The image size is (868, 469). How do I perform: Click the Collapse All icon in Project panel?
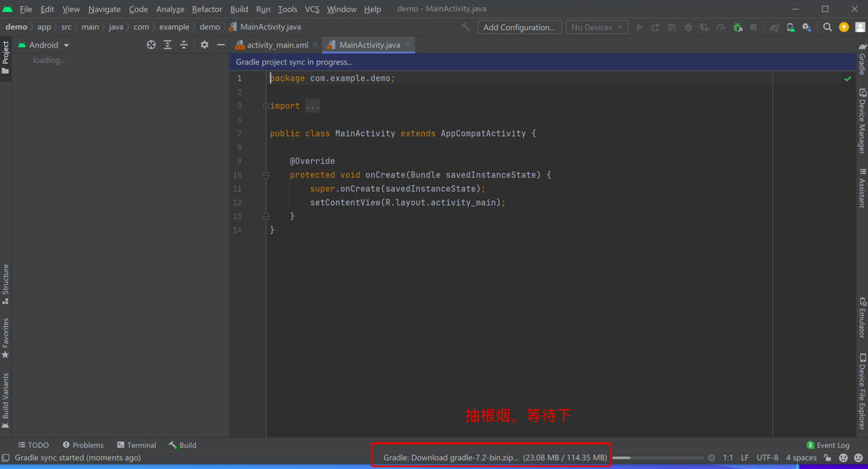click(x=184, y=45)
